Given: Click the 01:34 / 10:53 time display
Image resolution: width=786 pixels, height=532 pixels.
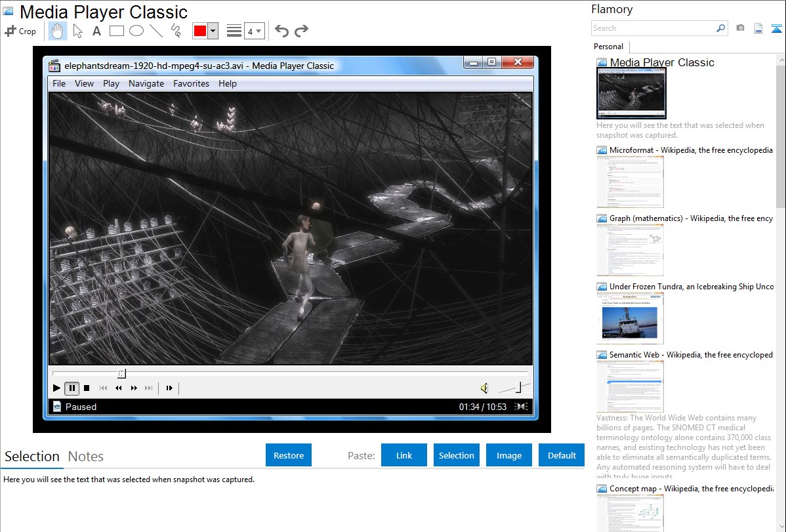Looking at the screenshot, I should coord(483,407).
